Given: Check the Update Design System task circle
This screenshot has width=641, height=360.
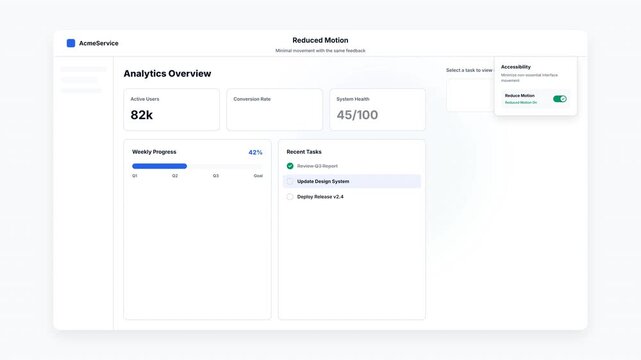Looking at the screenshot, I should click(x=290, y=181).
